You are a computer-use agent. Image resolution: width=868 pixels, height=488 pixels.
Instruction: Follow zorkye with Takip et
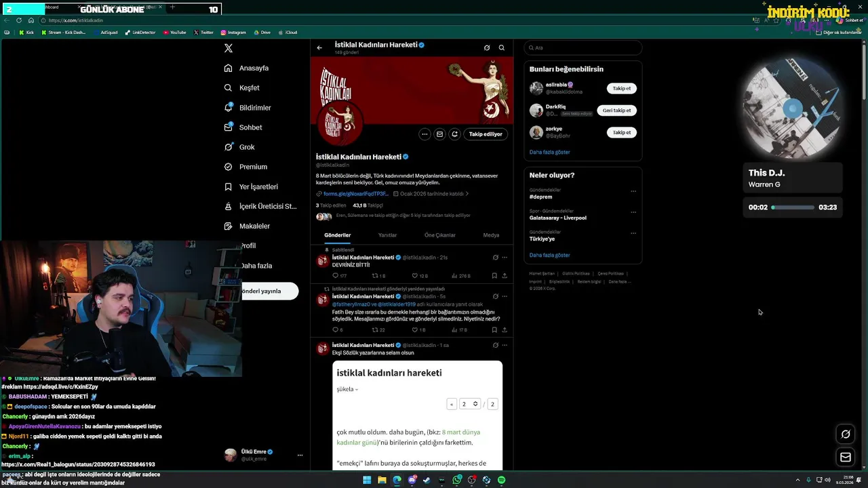click(x=621, y=133)
